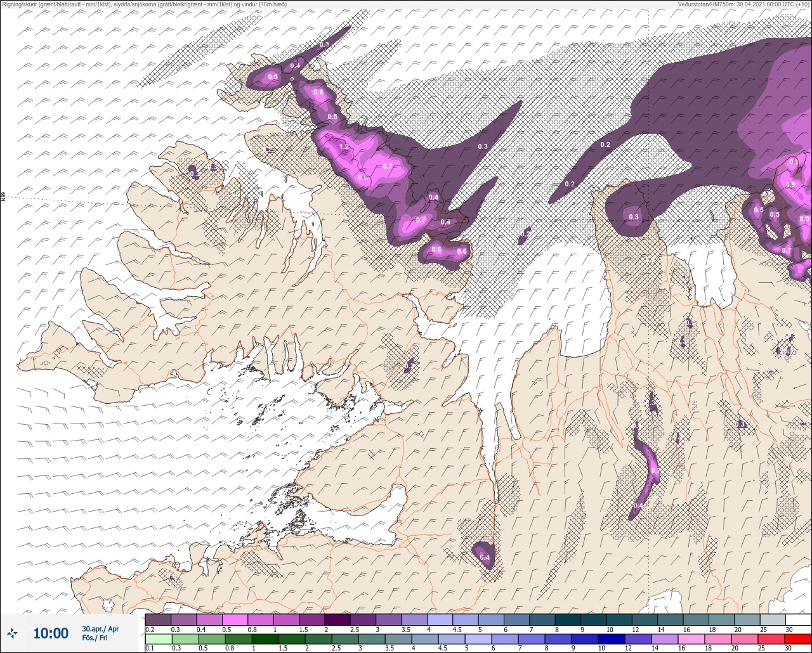Click the 1.2 precipitation value on the map

(344, 146)
